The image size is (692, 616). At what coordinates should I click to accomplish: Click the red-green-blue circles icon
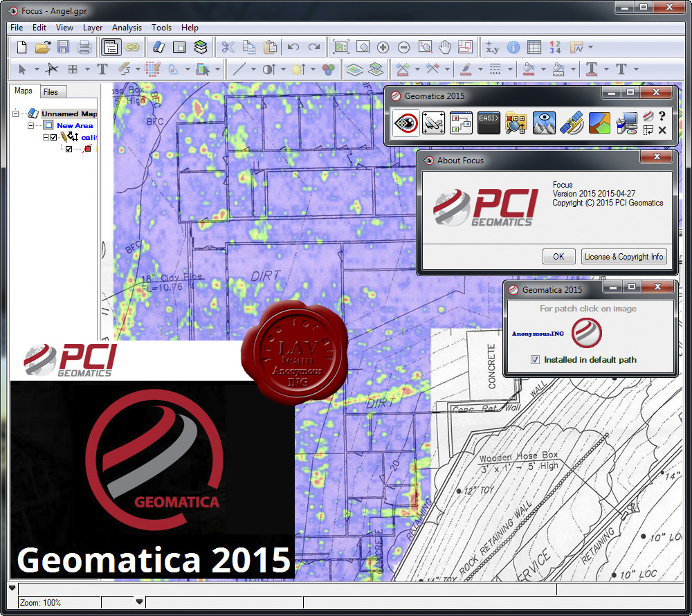[328, 69]
